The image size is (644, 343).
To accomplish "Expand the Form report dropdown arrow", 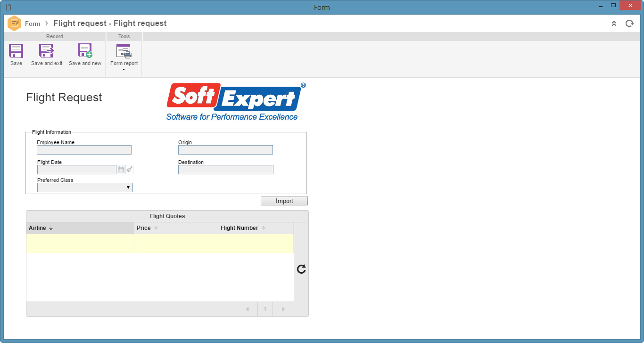I will click(x=124, y=70).
